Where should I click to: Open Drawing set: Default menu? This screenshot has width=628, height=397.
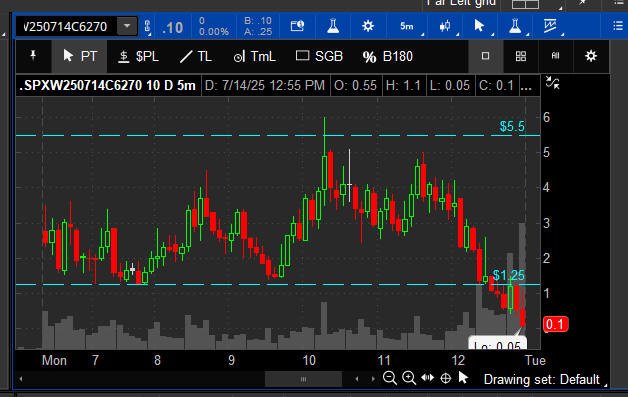pos(541,379)
